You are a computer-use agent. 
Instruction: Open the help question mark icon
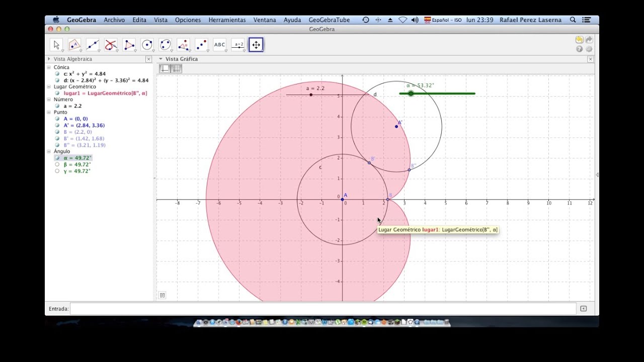pos(579,49)
